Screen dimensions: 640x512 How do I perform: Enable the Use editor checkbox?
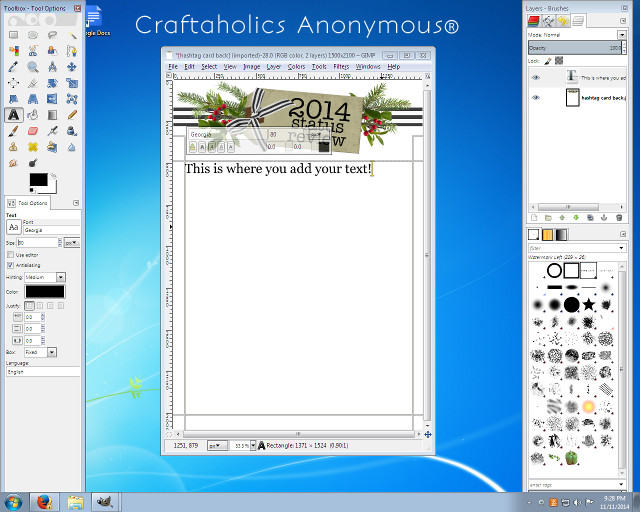click(x=11, y=254)
